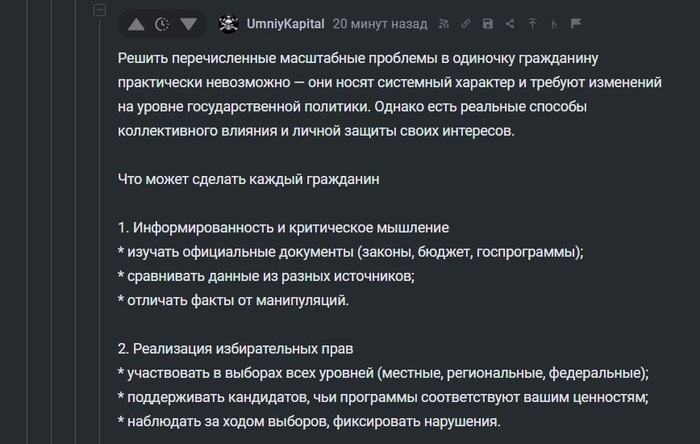Copy the comment link via chain icon
The image size is (700, 444).
tap(465, 23)
